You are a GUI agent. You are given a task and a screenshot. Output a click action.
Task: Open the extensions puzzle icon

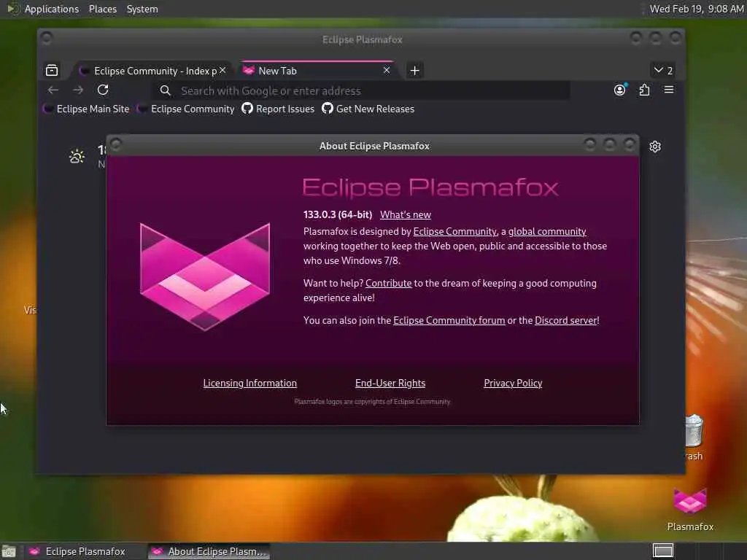pos(644,90)
